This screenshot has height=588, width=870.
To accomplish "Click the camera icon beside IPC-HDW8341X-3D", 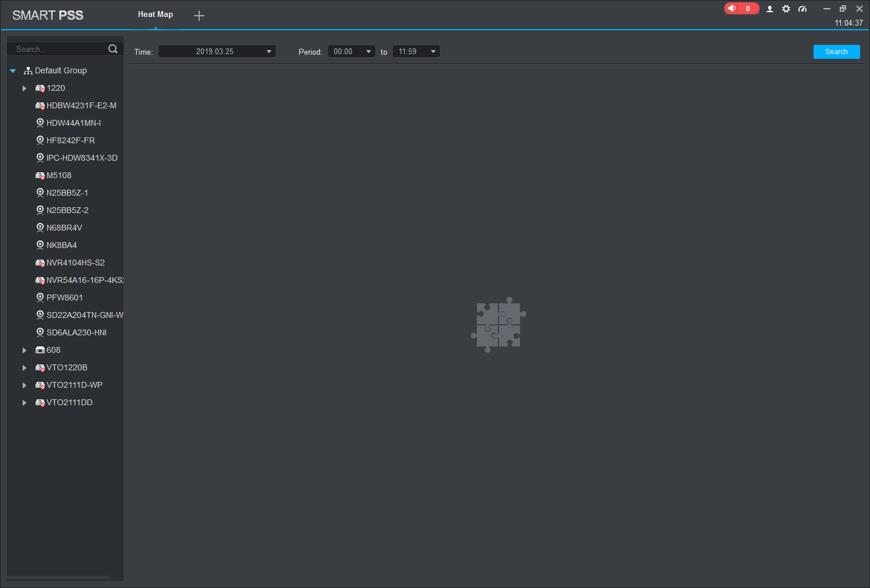I will coord(40,158).
